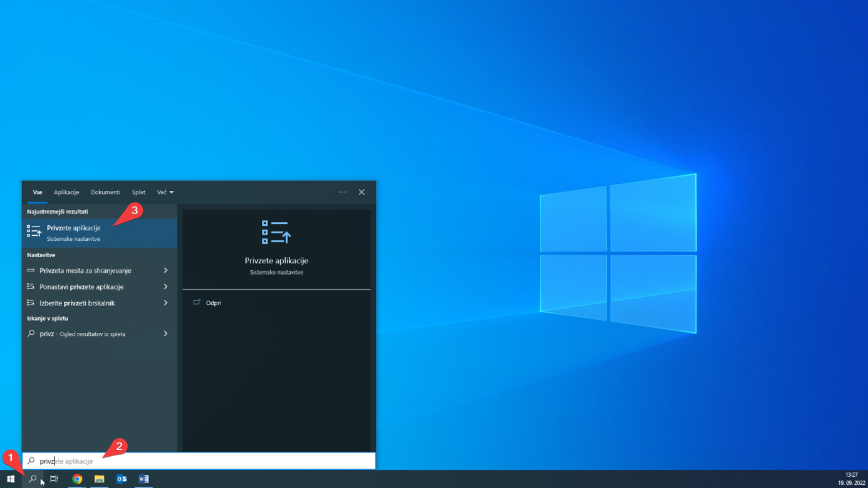Screen dimensions: 868x488
Task: Launch Google Chrome from the taskbar
Action: point(77,479)
